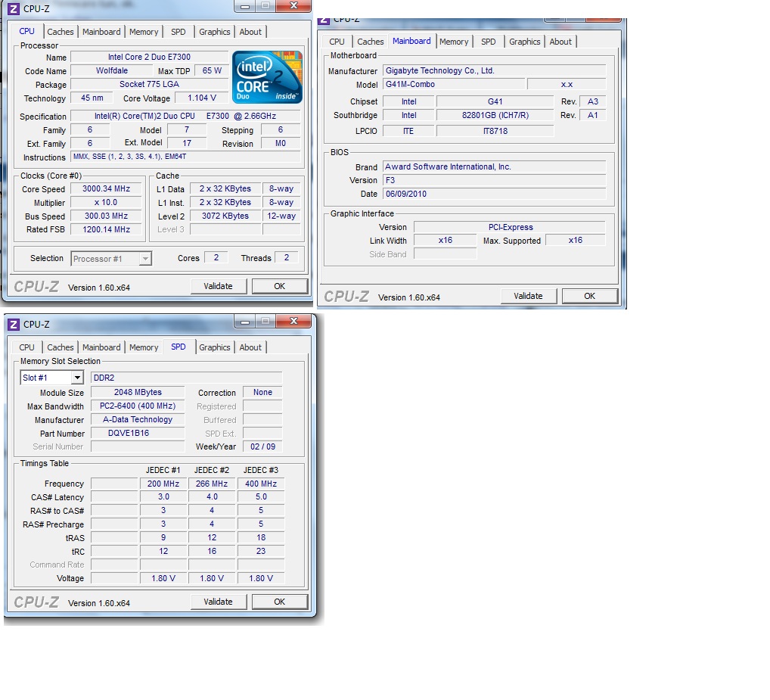This screenshot has width=770, height=700.
Task: Click the JEDEC #2 tRC value 16
Action: pyautogui.click(x=212, y=551)
